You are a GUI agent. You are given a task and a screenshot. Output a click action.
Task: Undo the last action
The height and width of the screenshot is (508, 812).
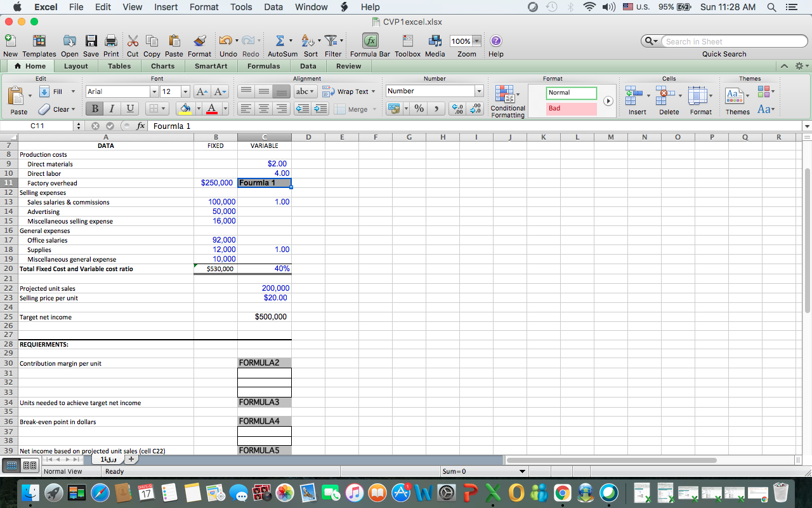click(x=225, y=41)
